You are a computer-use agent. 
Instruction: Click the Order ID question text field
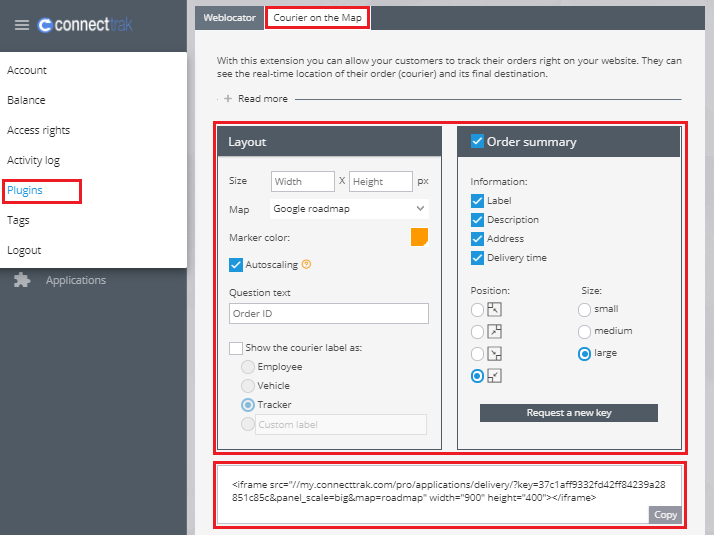tap(329, 314)
